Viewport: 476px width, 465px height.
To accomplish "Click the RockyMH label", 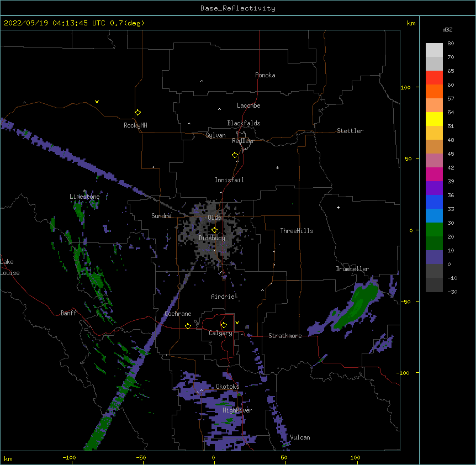I will [x=135, y=125].
